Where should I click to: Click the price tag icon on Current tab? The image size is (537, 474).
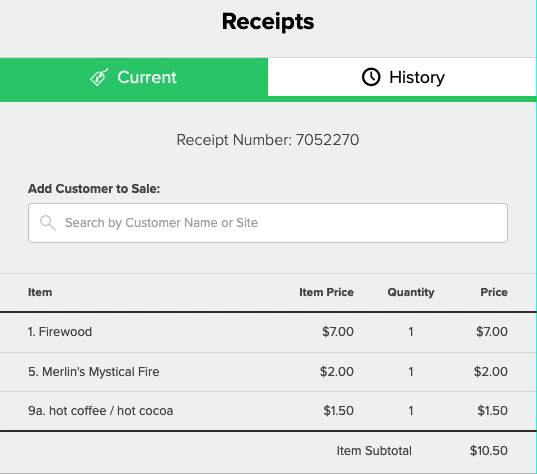(99, 77)
